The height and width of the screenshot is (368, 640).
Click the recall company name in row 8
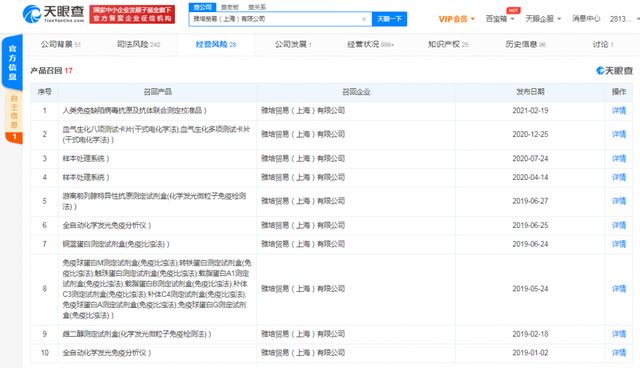click(303, 289)
